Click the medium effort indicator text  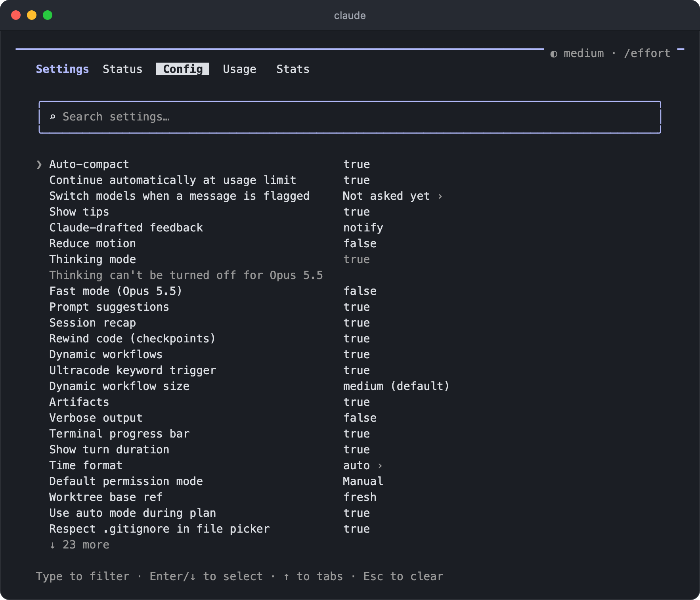tap(583, 54)
